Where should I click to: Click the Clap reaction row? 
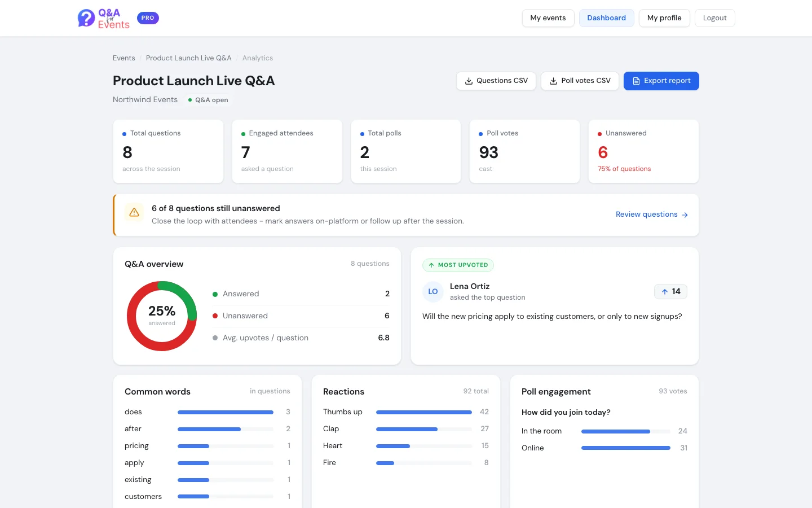(x=406, y=429)
